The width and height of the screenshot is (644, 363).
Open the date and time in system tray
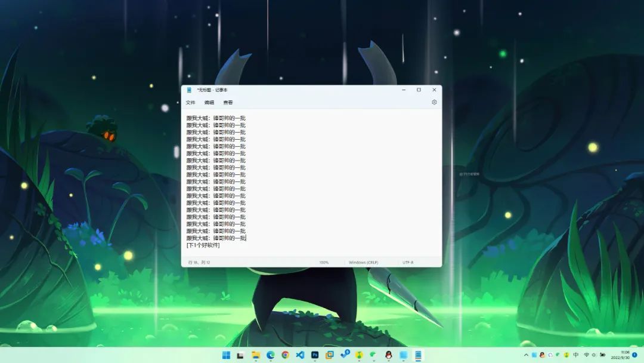click(621, 355)
